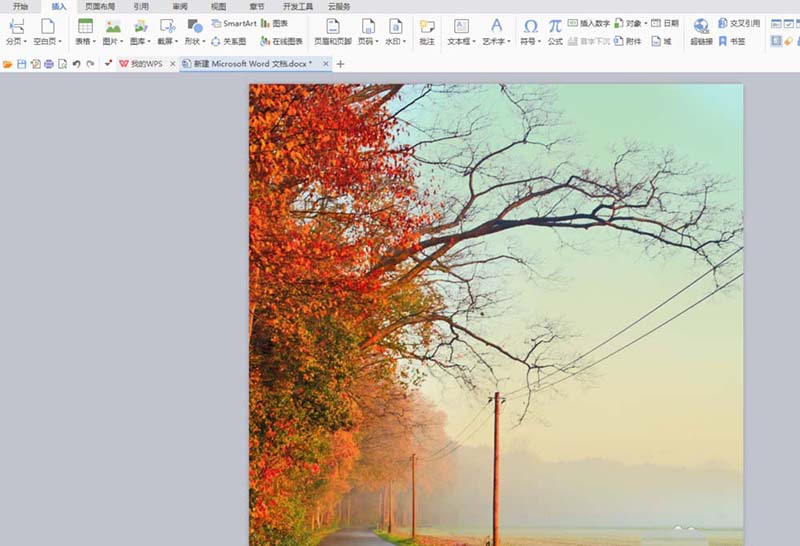Add a new document tab with plus
The width and height of the screenshot is (800, 546).
coord(340,64)
